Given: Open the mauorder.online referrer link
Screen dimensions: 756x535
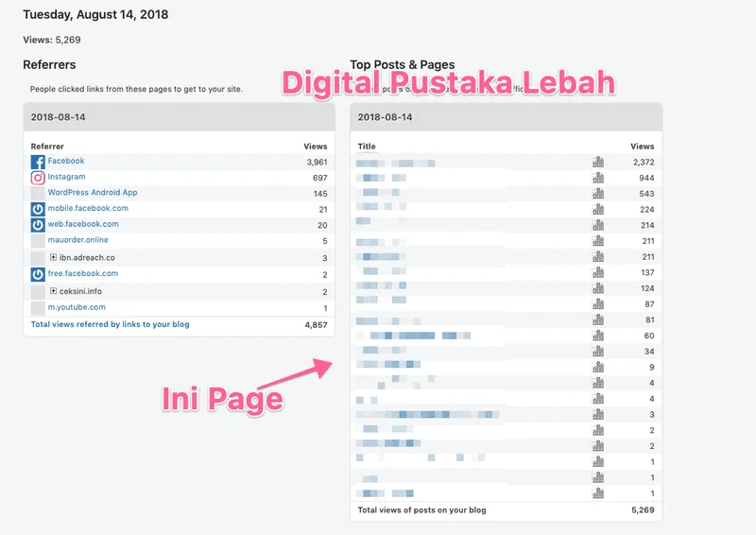Looking at the screenshot, I should [x=78, y=240].
